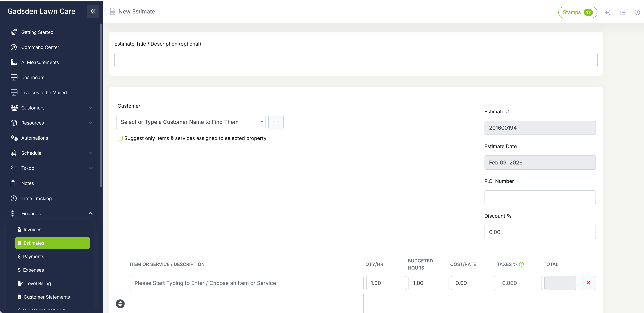Collapse the sidebar with the double-chevron arrow

click(x=93, y=11)
